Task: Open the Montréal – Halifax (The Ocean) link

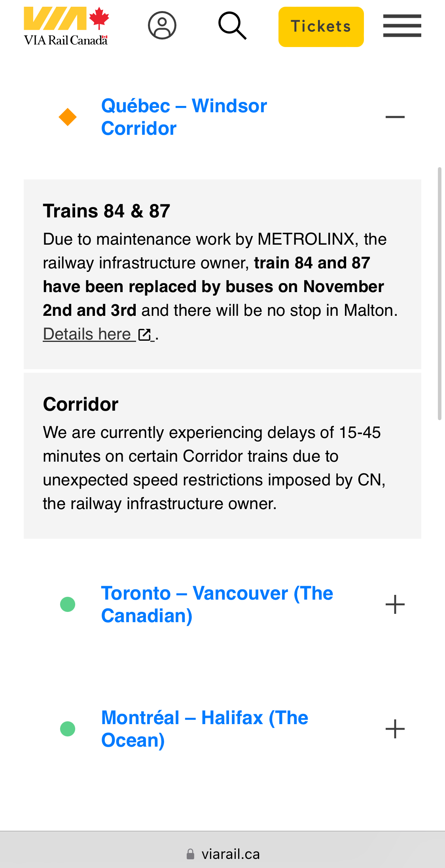Action: (205, 729)
